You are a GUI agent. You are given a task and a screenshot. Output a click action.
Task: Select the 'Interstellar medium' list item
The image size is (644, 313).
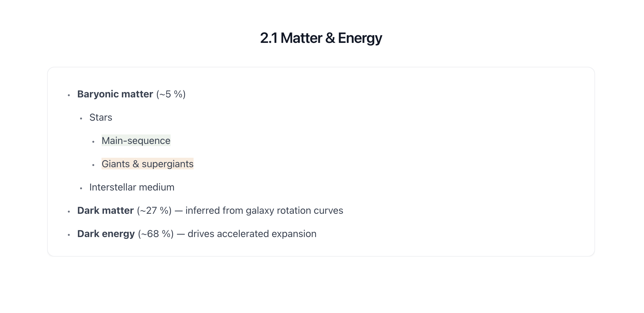pos(131,187)
